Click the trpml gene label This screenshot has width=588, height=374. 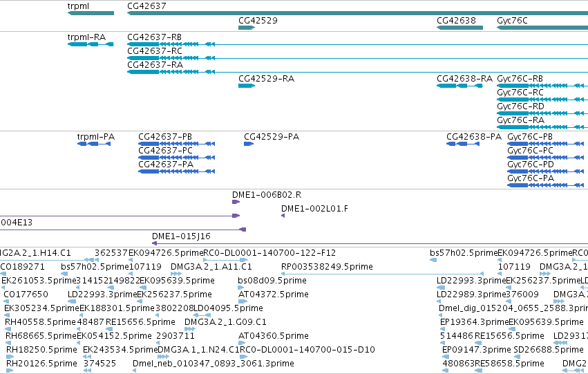coord(78,6)
